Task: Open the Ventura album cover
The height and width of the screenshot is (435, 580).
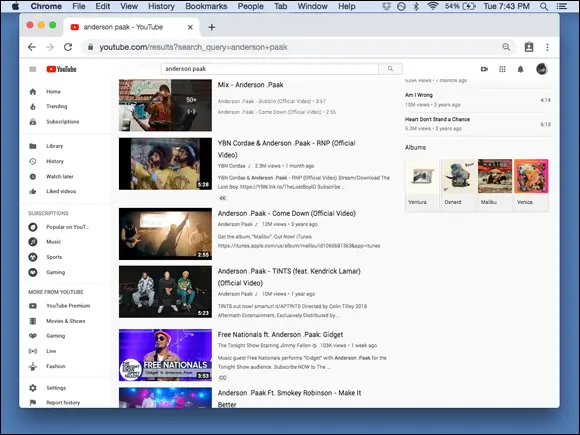Action: click(422, 176)
